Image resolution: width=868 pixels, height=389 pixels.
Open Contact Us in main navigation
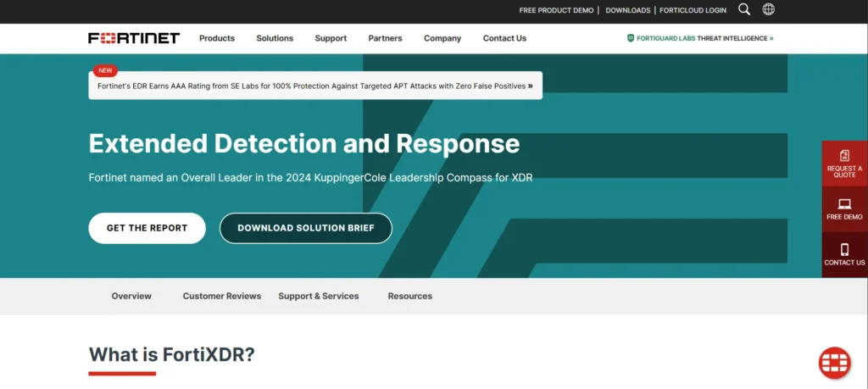click(504, 38)
